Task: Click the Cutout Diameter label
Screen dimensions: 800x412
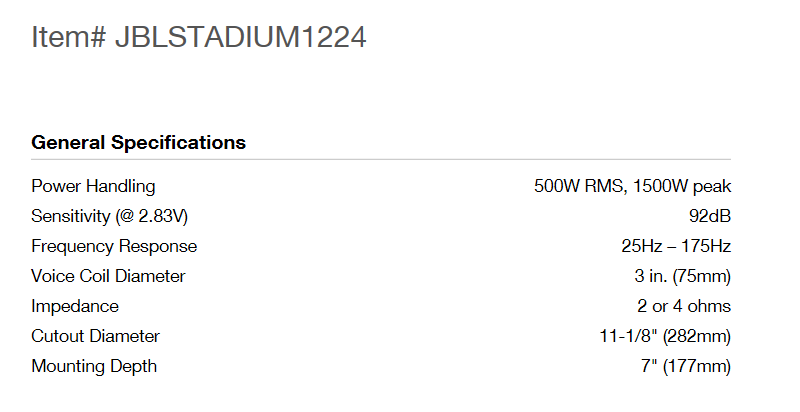Action: pos(95,336)
